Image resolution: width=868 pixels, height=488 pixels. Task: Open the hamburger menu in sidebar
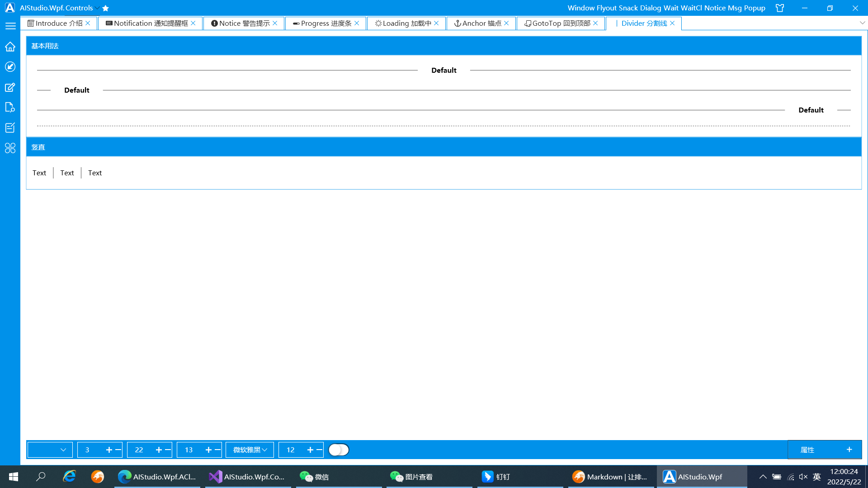tap(10, 26)
